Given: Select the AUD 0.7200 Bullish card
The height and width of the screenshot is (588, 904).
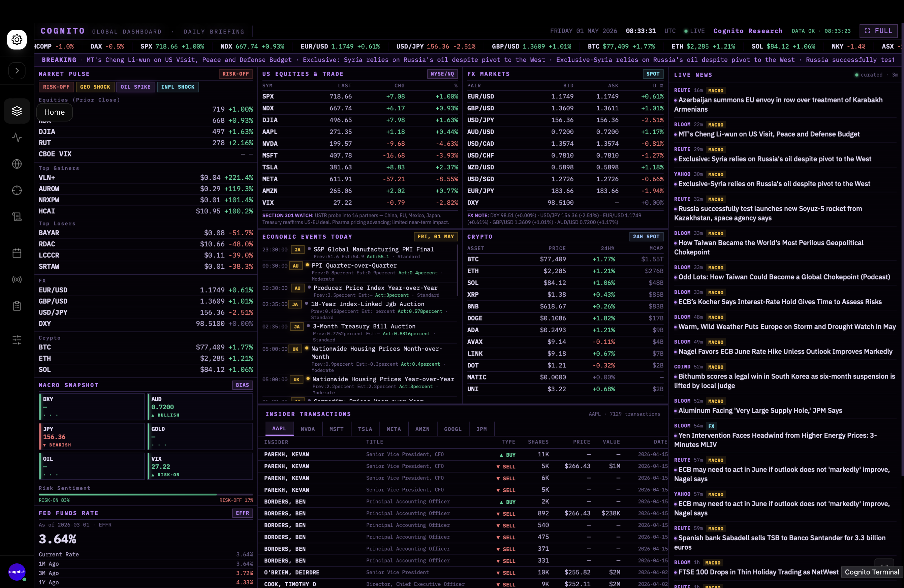Looking at the screenshot, I should 200,407.
